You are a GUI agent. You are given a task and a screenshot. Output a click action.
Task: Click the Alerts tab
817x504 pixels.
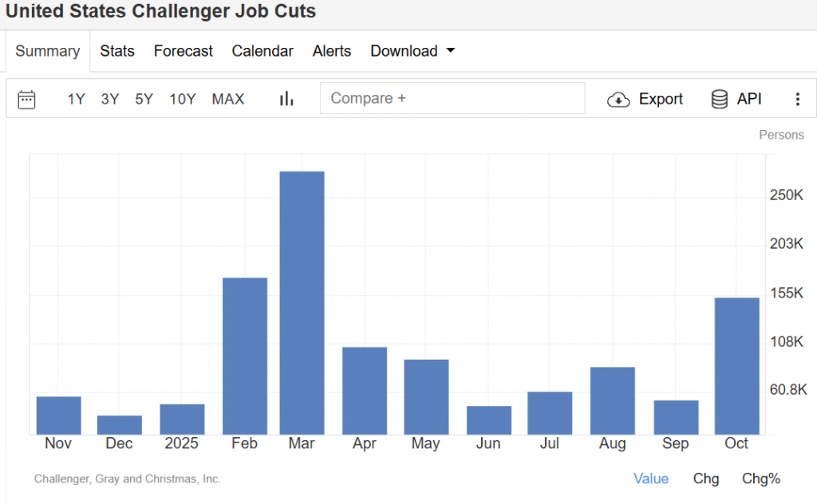(x=332, y=51)
